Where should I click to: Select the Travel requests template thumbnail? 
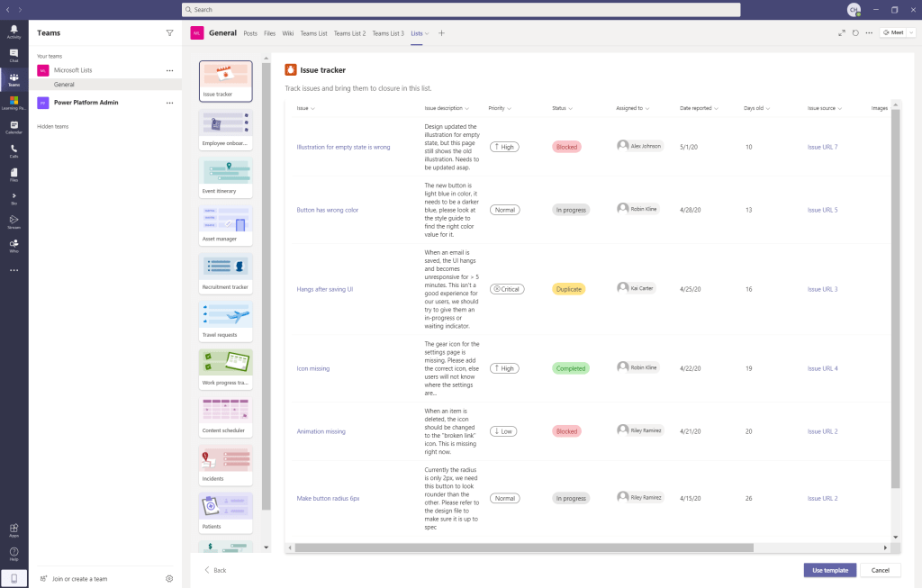225,321
